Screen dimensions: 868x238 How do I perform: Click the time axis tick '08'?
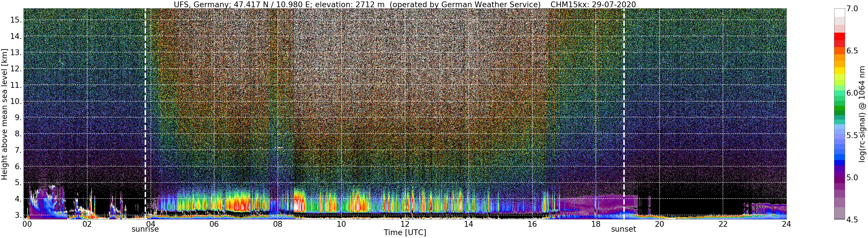pyautogui.click(x=277, y=224)
